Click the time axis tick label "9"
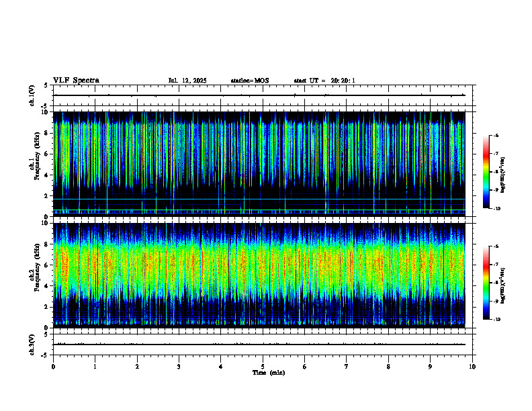The image size is (532, 411). 430,367
